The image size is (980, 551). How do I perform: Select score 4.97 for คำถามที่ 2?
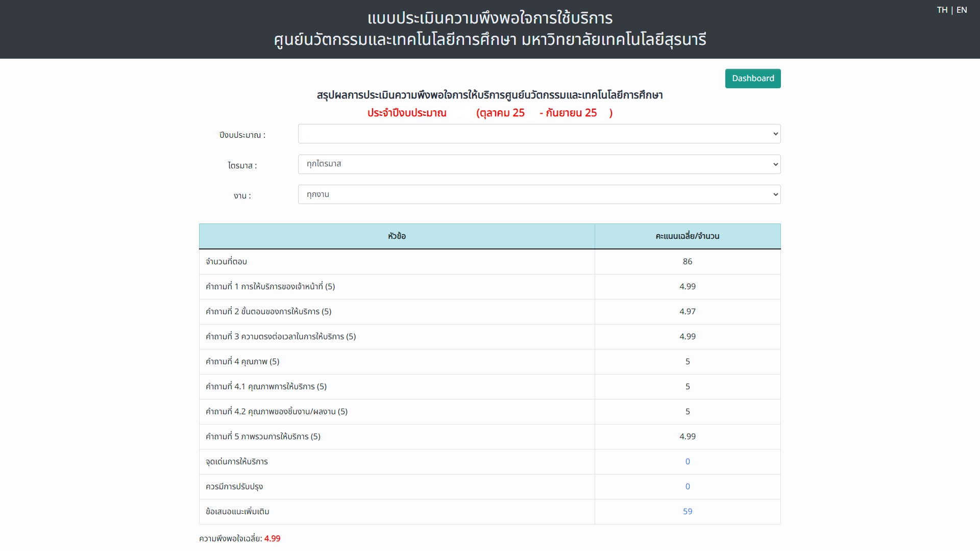(x=688, y=312)
